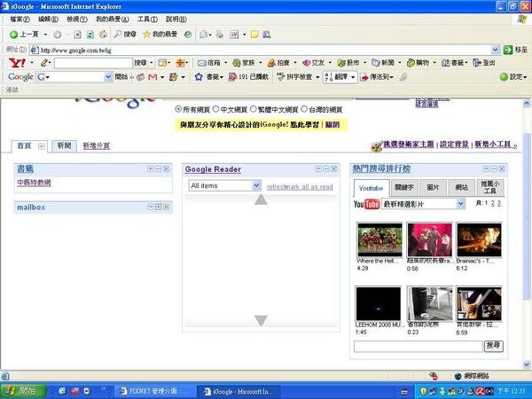This screenshot has width=532, height=399.
Task: Click the green 移至 Go button
Action: pos(515,50)
